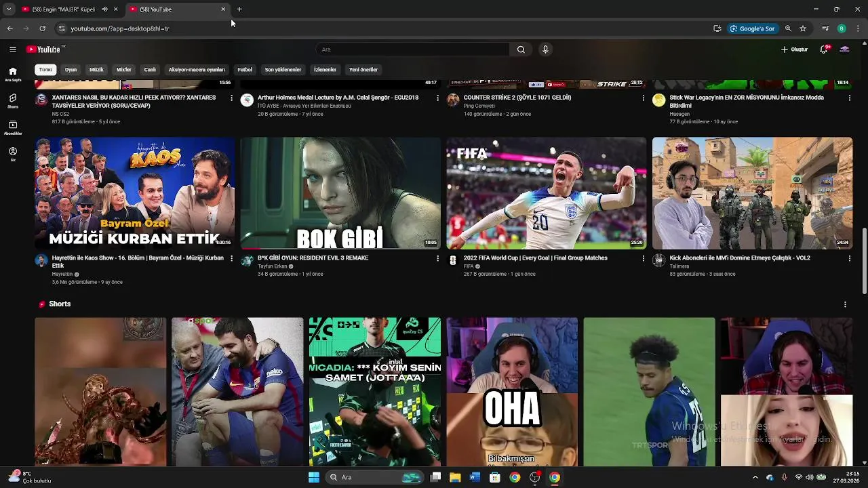Image resolution: width=868 pixels, height=488 pixels.
Task: Select the Aksiyon-macera oyunları chip
Action: coord(197,70)
